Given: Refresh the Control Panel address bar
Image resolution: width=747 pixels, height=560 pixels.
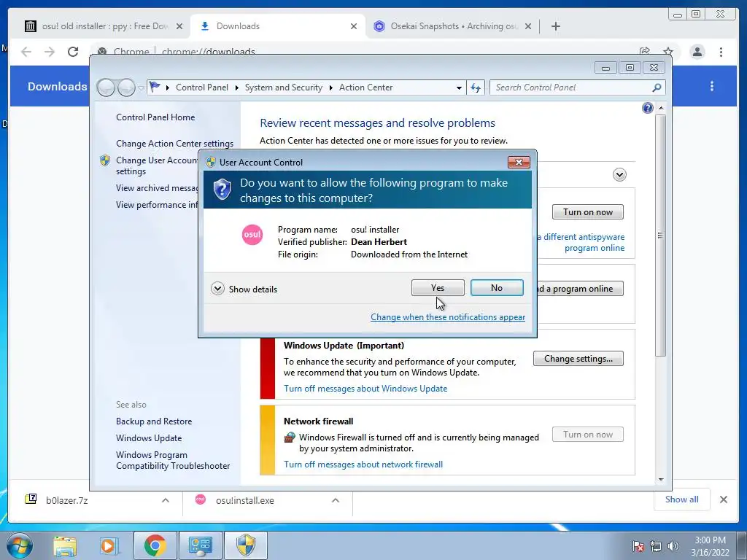Looking at the screenshot, I should click(x=476, y=87).
